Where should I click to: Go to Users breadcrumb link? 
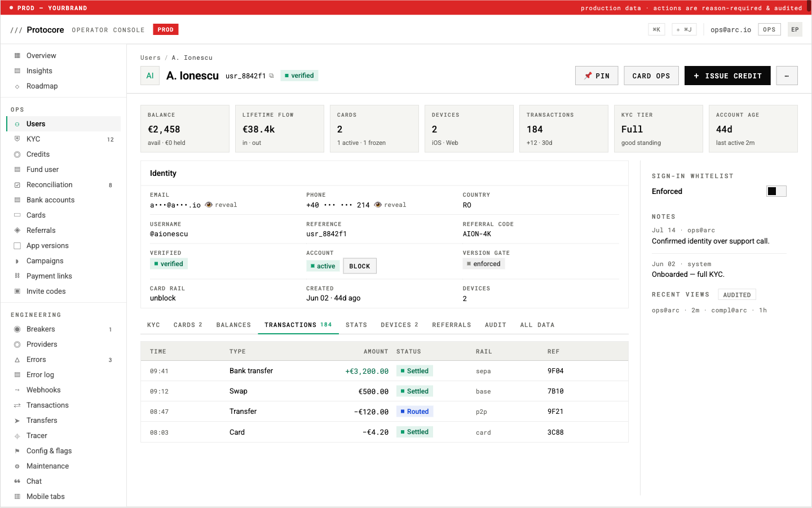pos(151,58)
